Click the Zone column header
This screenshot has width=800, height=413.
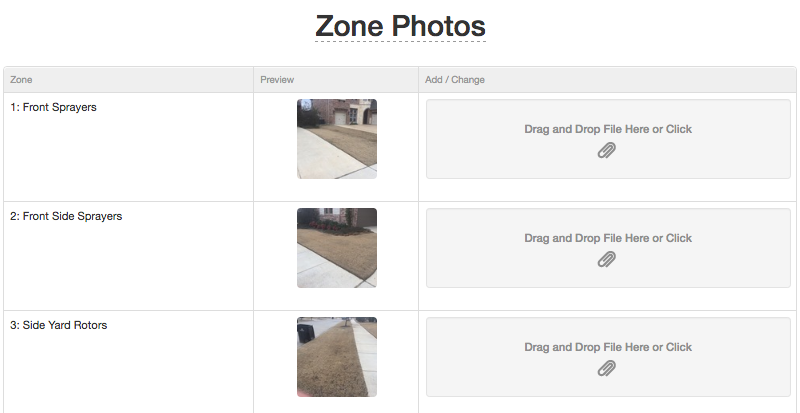[x=21, y=80]
